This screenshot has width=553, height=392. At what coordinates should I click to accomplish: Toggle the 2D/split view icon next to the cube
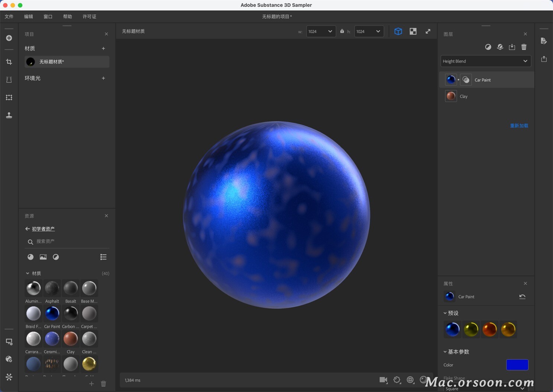(x=412, y=31)
